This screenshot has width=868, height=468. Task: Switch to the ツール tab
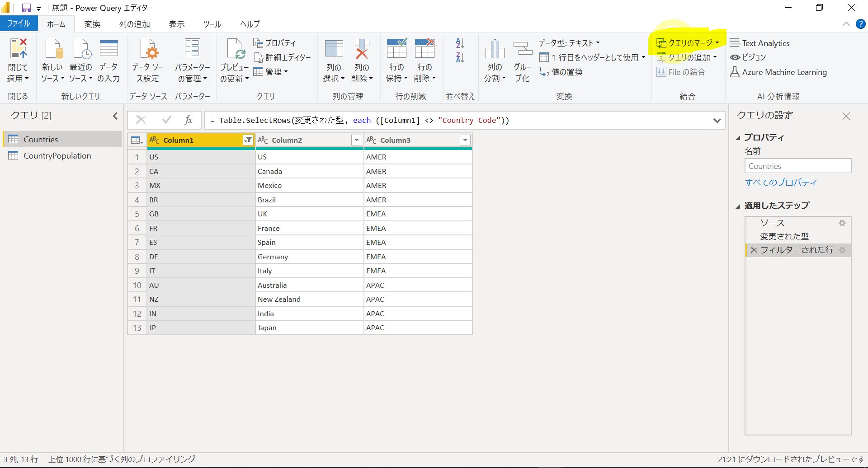(x=212, y=24)
